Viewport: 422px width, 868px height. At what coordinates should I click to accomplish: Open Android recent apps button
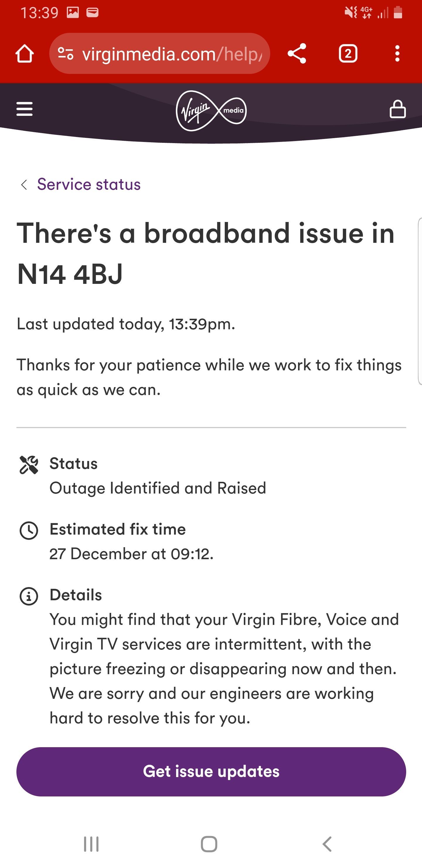[91, 844]
